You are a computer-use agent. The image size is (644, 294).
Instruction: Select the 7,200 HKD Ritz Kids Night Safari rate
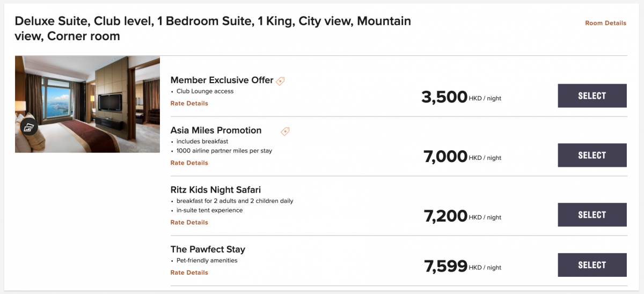tap(592, 215)
